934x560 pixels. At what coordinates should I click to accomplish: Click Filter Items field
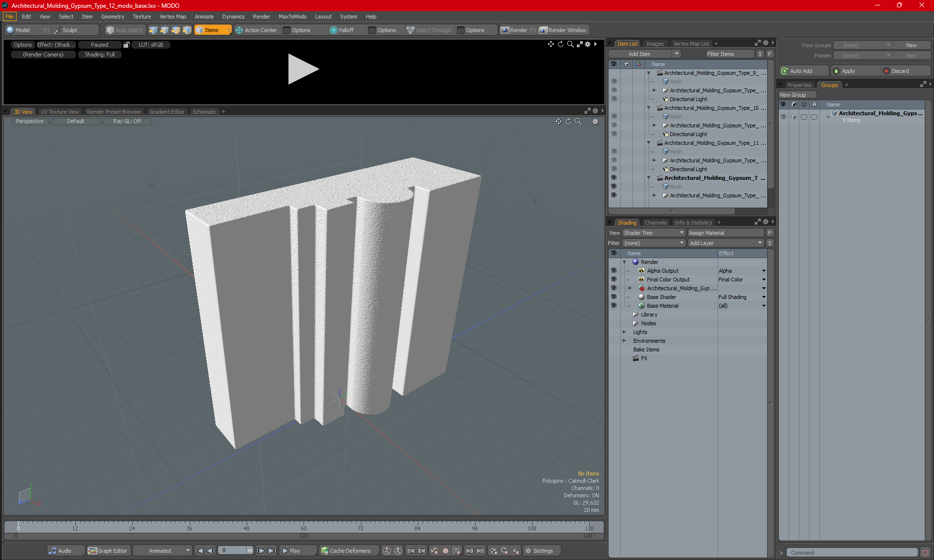[x=730, y=54]
